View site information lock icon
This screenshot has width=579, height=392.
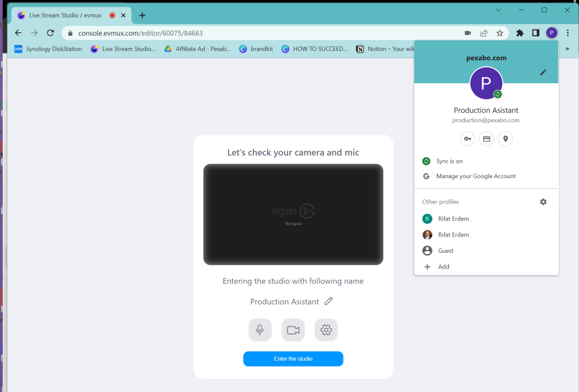click(70, 33)
